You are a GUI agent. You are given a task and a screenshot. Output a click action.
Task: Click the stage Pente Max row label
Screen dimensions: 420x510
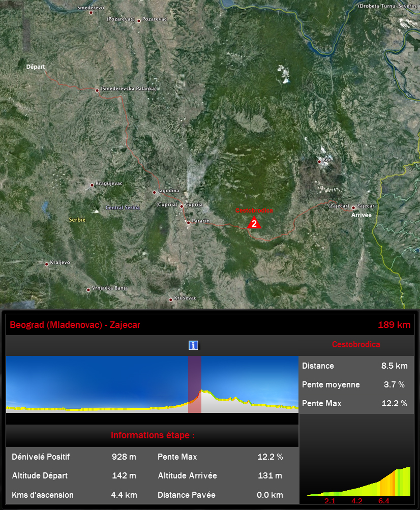click(177, 457)
